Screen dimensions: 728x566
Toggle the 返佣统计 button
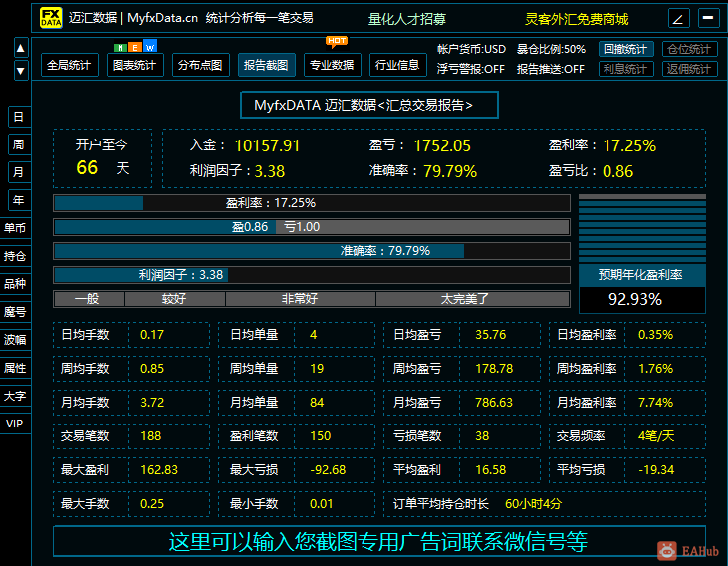click(689, 69)
